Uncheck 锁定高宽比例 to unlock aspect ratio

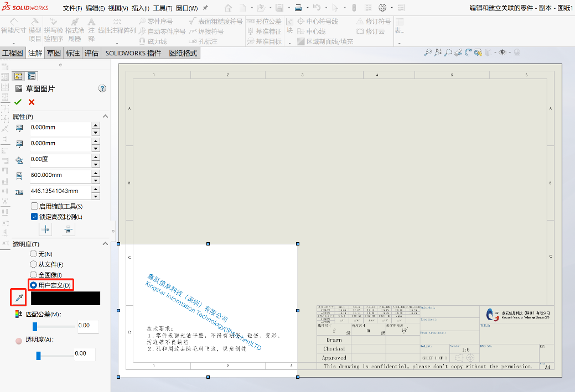point(34,217)
